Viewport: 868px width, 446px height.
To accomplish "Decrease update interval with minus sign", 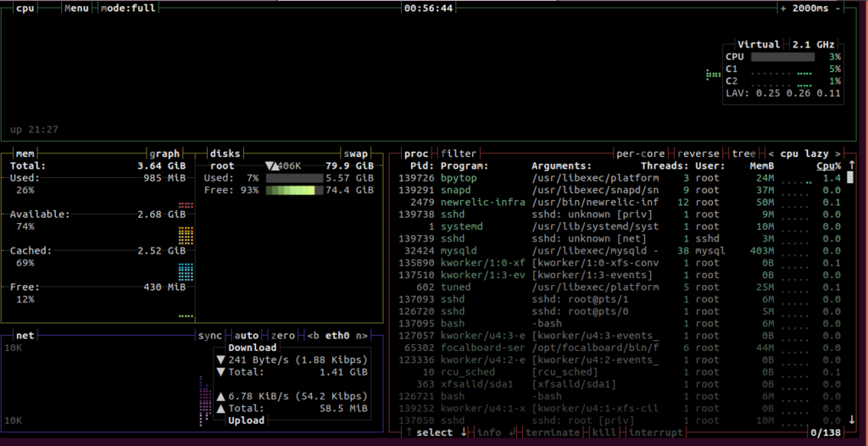I will click(x=838, y=8).
